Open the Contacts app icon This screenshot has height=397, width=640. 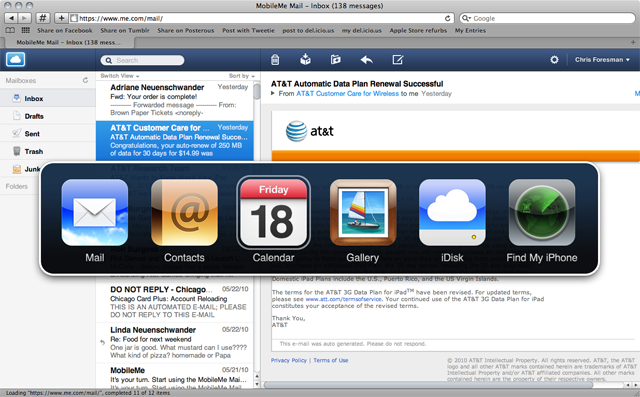(184, 212)
